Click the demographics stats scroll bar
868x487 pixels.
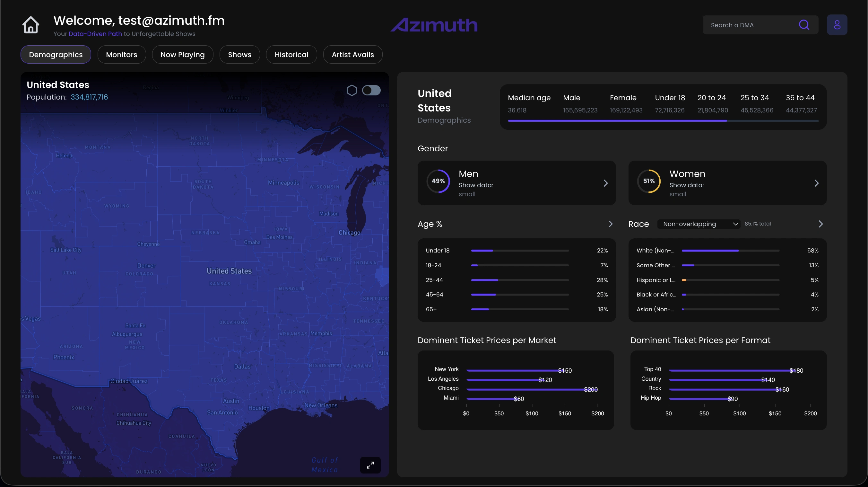point(617,121)
